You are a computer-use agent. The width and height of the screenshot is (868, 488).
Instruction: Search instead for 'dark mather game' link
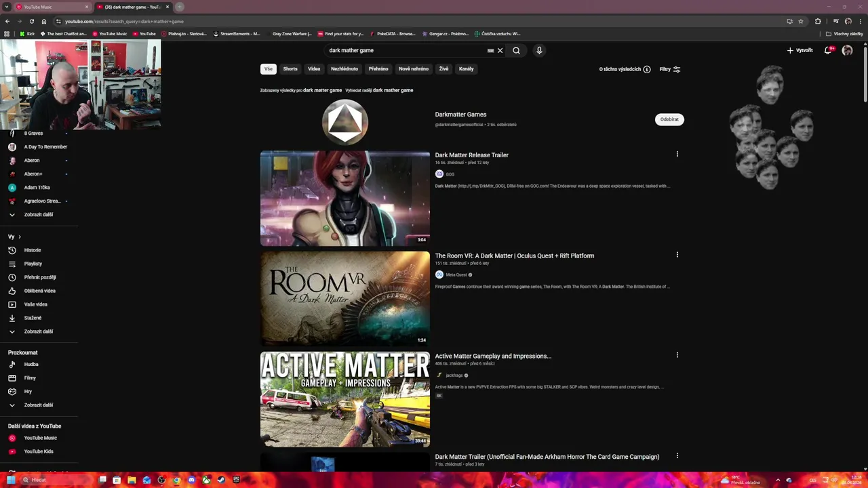(393, 90)
